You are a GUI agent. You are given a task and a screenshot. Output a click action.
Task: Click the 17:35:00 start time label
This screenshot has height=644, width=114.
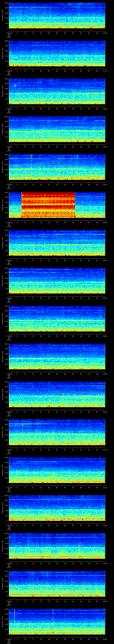(9, 260)
